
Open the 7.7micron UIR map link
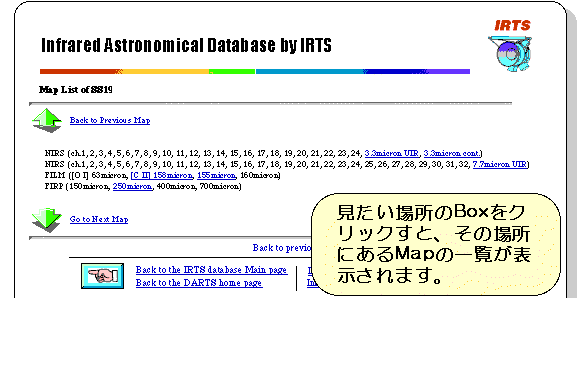[x=500, y=164]
